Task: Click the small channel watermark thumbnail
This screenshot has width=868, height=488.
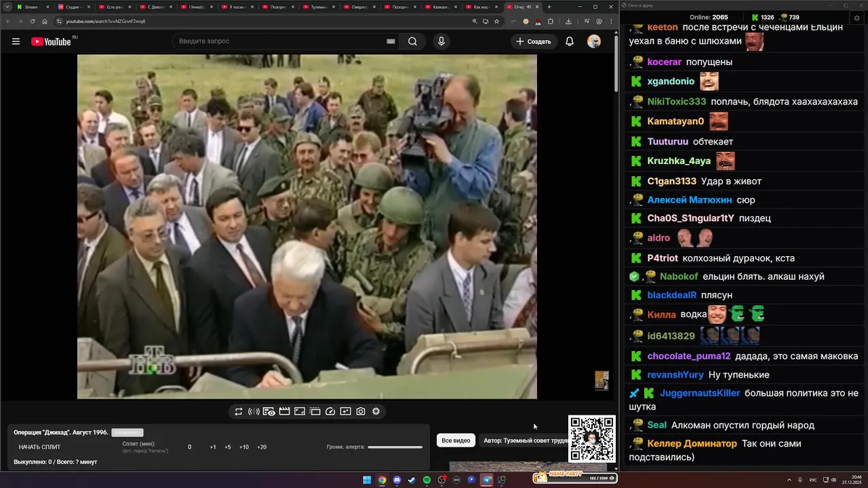Action: pyautogui.click(x=601, y=380)
